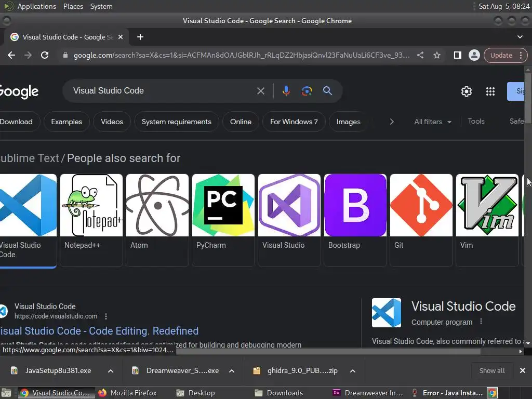
Task: Click Visual Studio Code knowledge panel logo
Action: tap(386, 313)
